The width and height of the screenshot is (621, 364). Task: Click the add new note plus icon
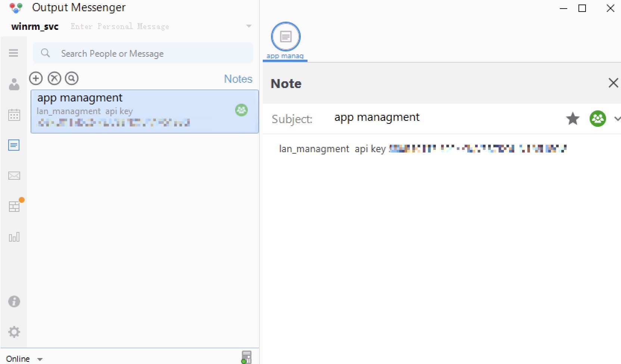point(36,78)
